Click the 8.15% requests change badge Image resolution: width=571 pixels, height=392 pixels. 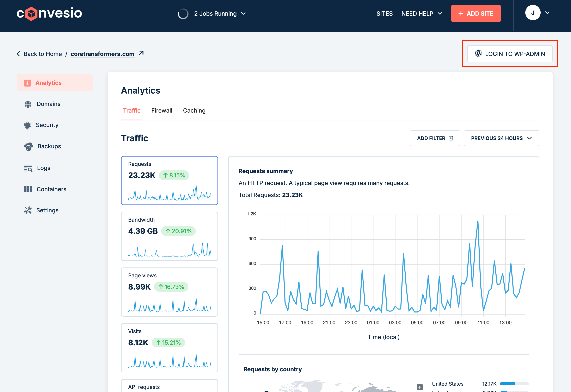174,175
